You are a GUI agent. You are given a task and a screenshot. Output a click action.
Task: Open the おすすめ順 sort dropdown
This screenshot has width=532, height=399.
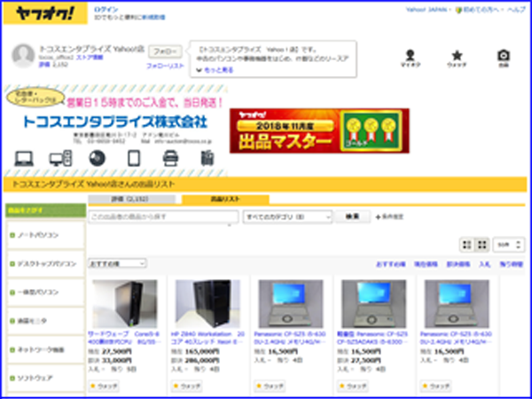pos(118,263)
